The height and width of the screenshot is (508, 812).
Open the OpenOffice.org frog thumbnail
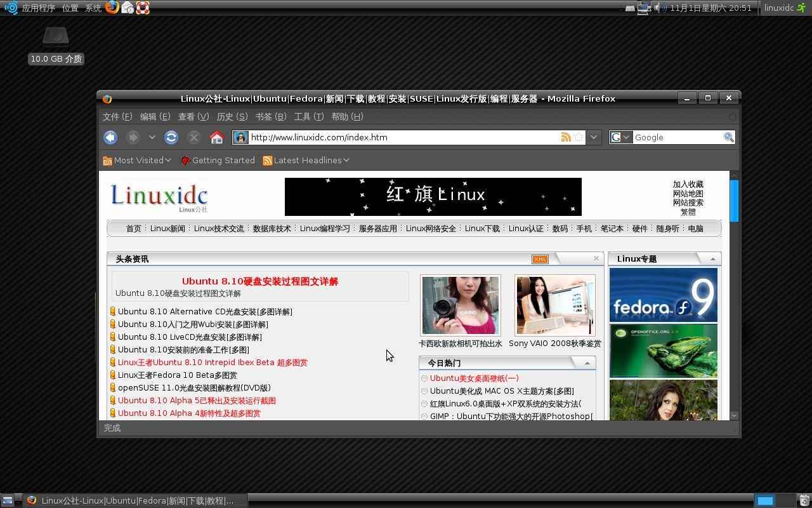[664, 351]
